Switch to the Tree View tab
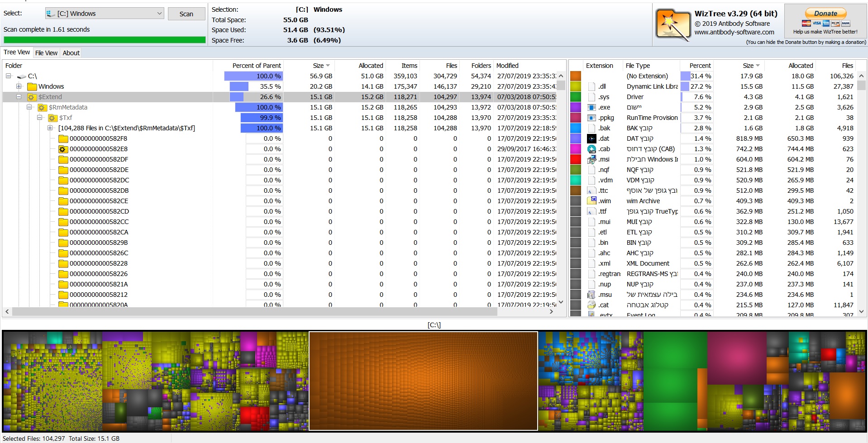This screenshot has height=443, width=868. tap(17, 52)
